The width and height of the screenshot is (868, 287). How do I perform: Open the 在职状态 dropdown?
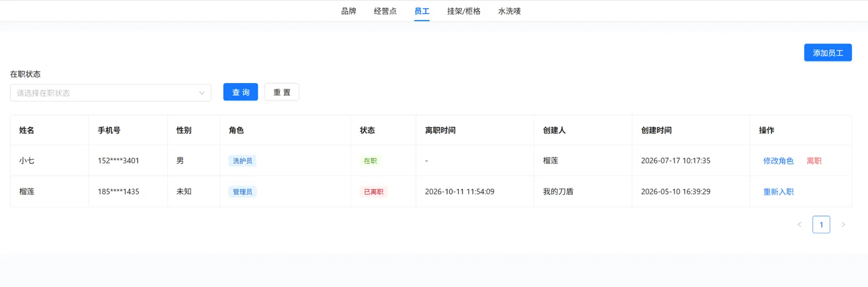pos(111,93)
